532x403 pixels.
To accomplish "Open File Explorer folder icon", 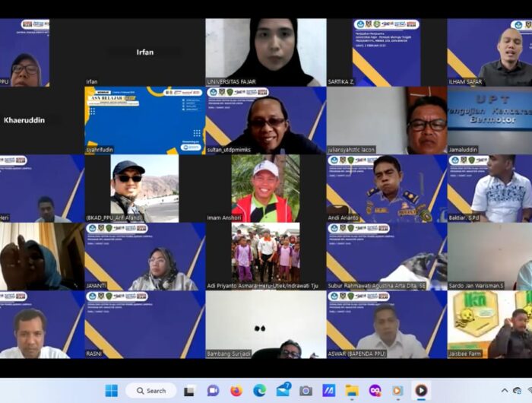I will pos(352,391).
